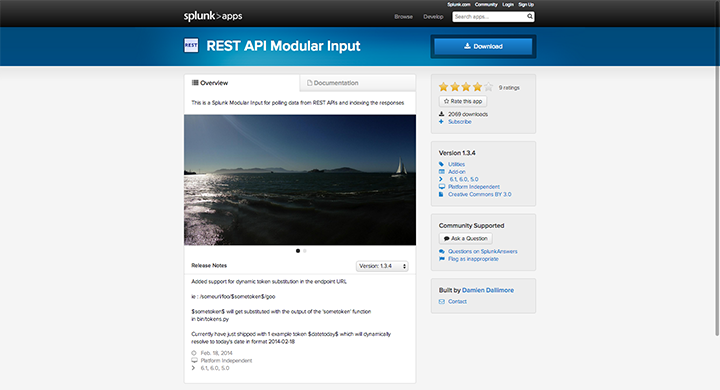Click the Search apps input field
This screenshot has height=390, width=720.
click(489, 17)
